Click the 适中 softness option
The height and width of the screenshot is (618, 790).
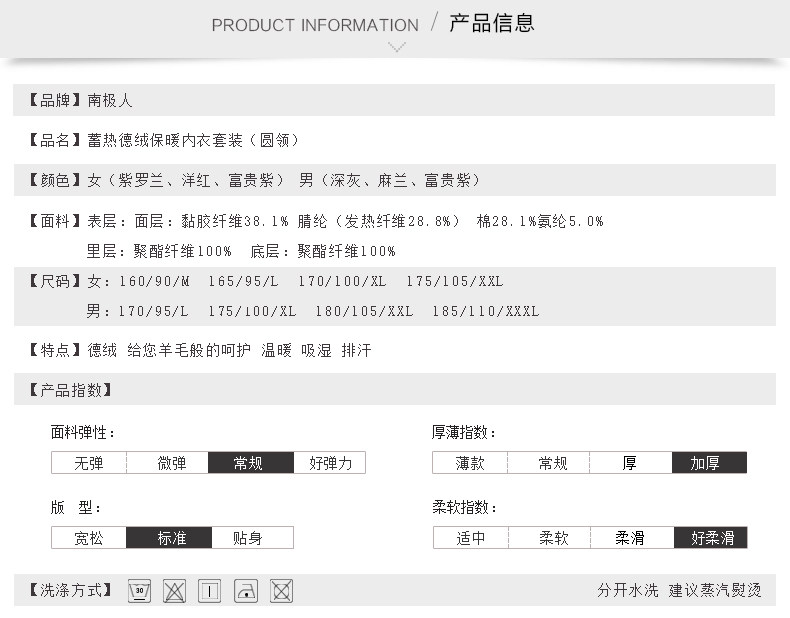pos(471,538)
